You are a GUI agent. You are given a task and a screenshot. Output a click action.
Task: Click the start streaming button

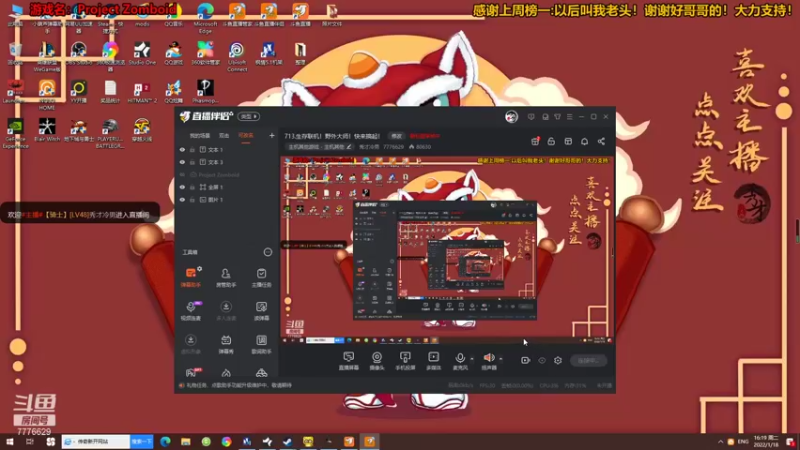point(588,361)
